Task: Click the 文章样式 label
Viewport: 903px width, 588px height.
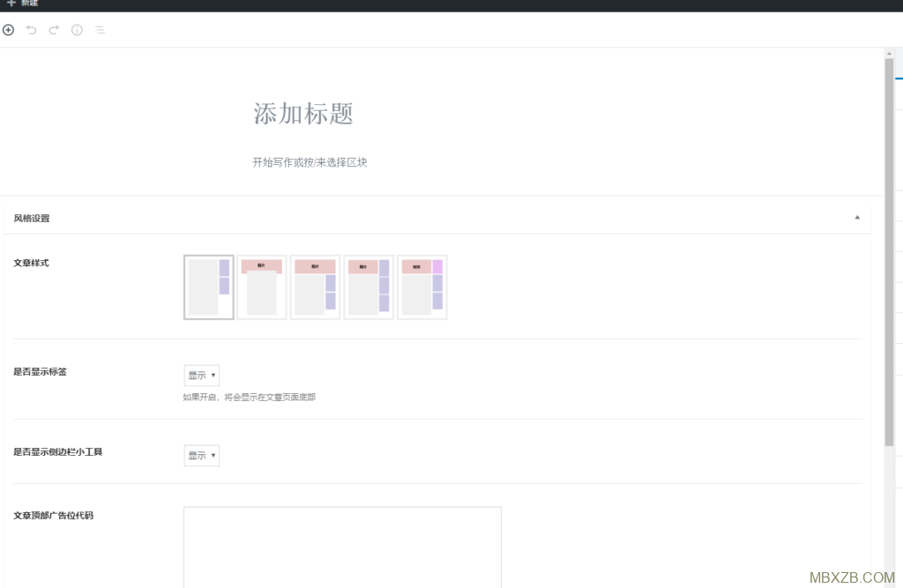Action: point(31,263)
